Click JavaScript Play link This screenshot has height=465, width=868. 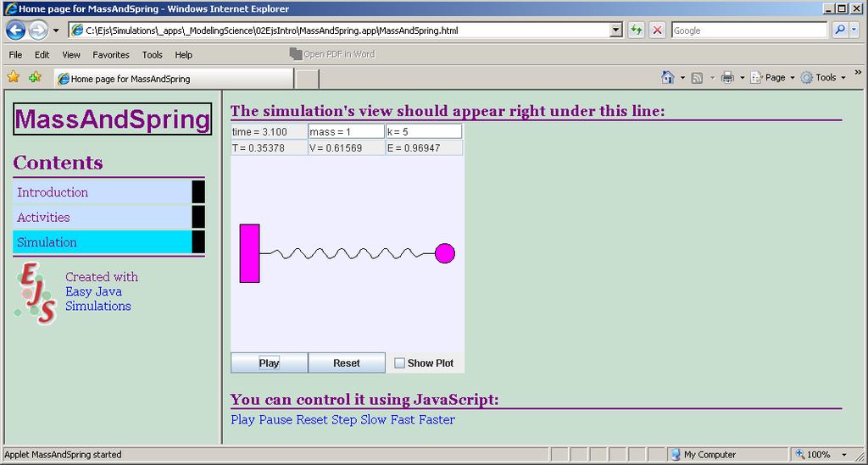(x=243, y=419)
